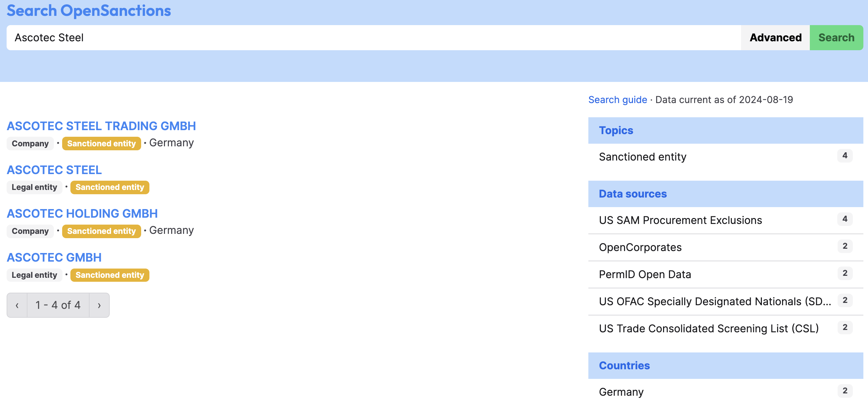
Task: Open ASCOTEC HOLDING GMBH result
Action: 82,213
